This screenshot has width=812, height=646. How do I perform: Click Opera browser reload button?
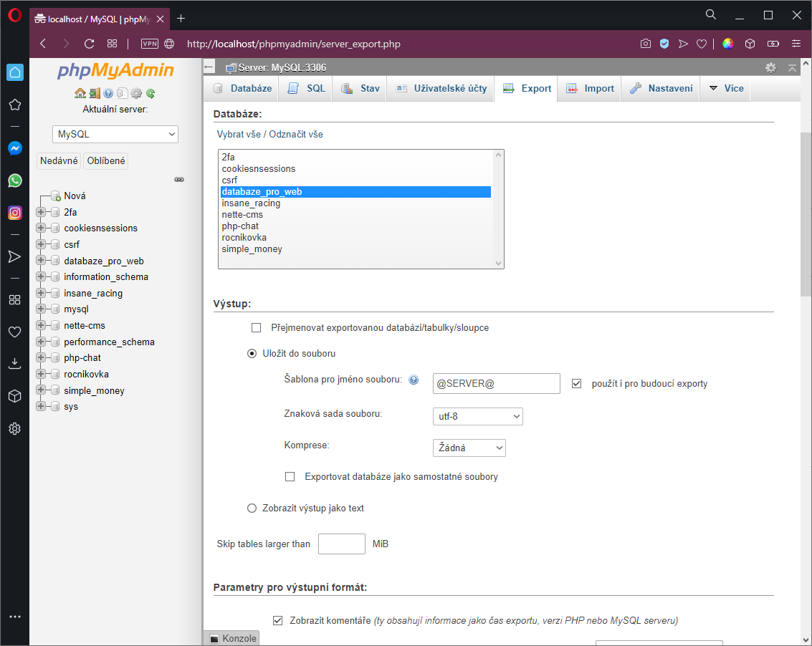(89, 44)
